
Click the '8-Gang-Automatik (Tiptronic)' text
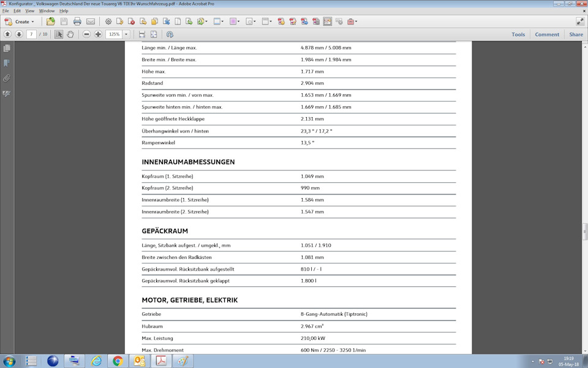[x=334, y=314]
